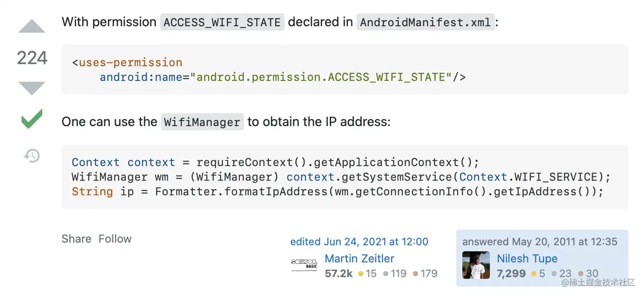Click Nilesh Tupe's avatar photo
This screenshot has width=644, height=296.
[x=476, y=265]
